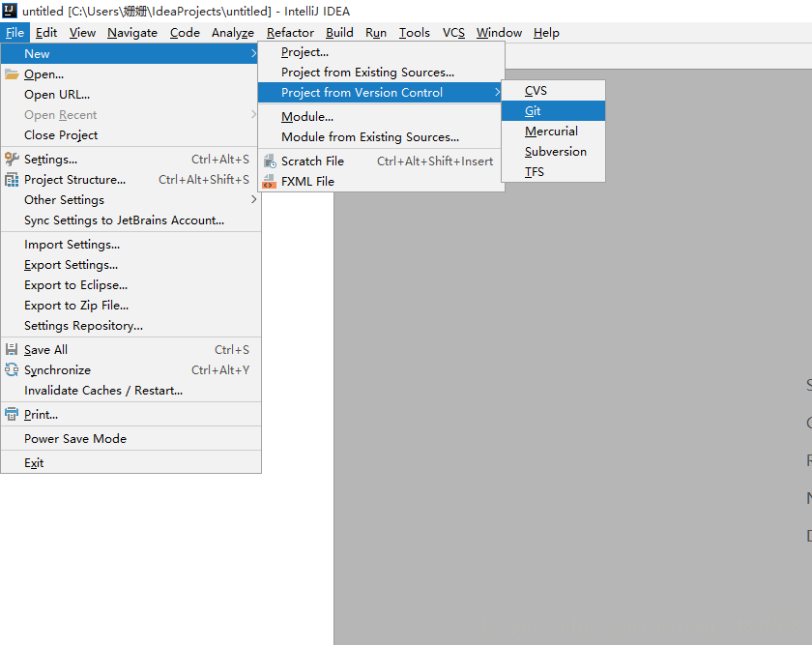
Task: Choose Exit from File menu
Action: [x=130, y=462]
